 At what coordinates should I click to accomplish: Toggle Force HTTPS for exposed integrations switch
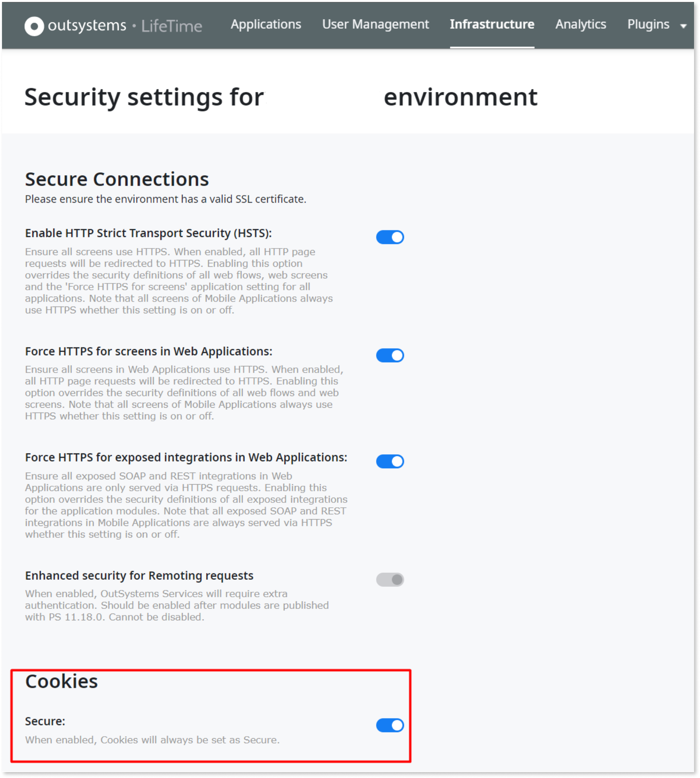[x=390, y=461]
